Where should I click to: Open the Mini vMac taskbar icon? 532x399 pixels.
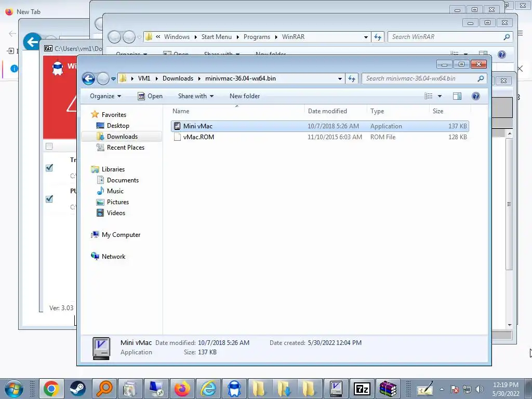click(x=336, y=389)
